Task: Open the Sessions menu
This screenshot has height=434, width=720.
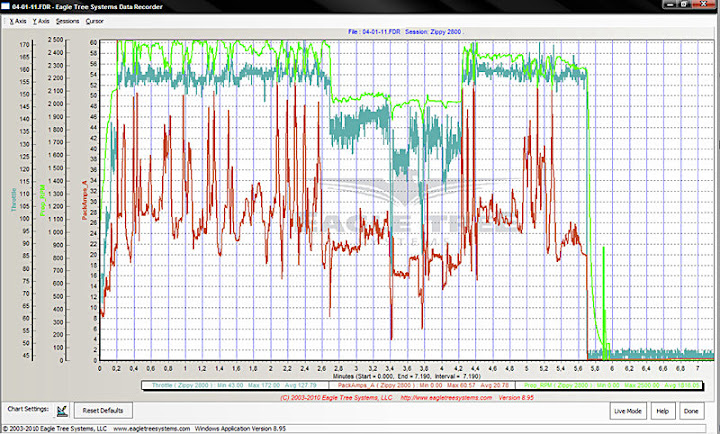Action: 68,21
